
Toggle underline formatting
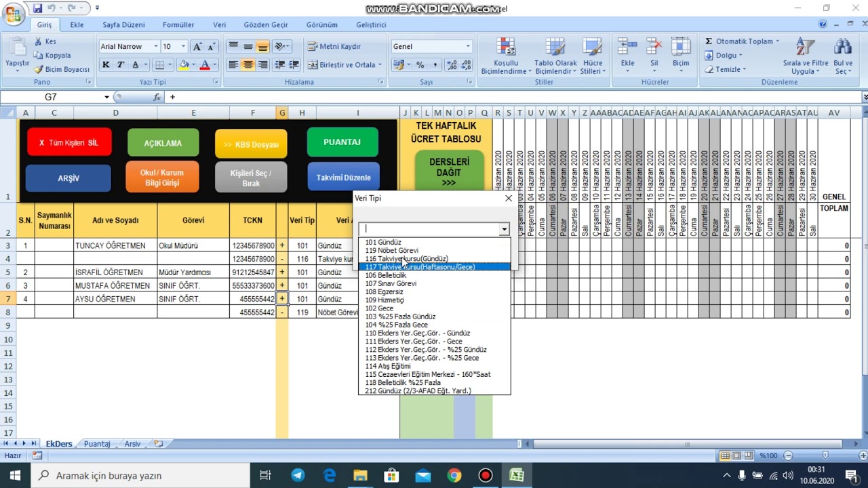tap(136, 65)
